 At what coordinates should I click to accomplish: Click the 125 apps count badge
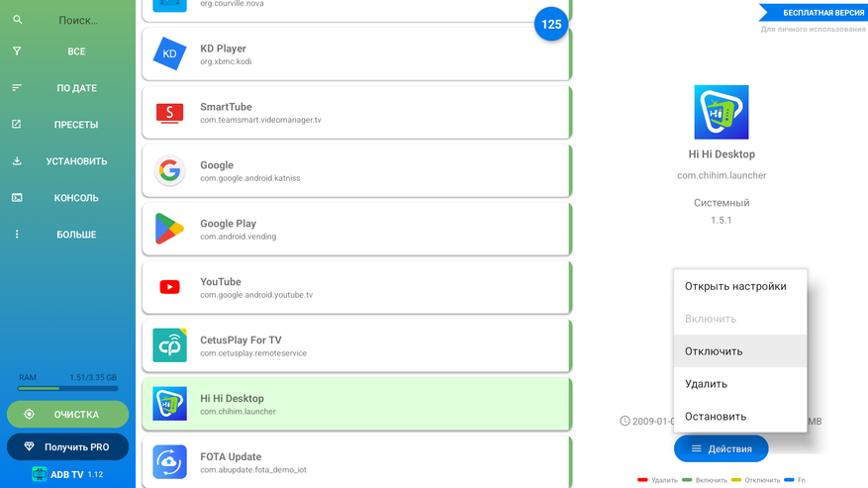[x=551, y=25]
